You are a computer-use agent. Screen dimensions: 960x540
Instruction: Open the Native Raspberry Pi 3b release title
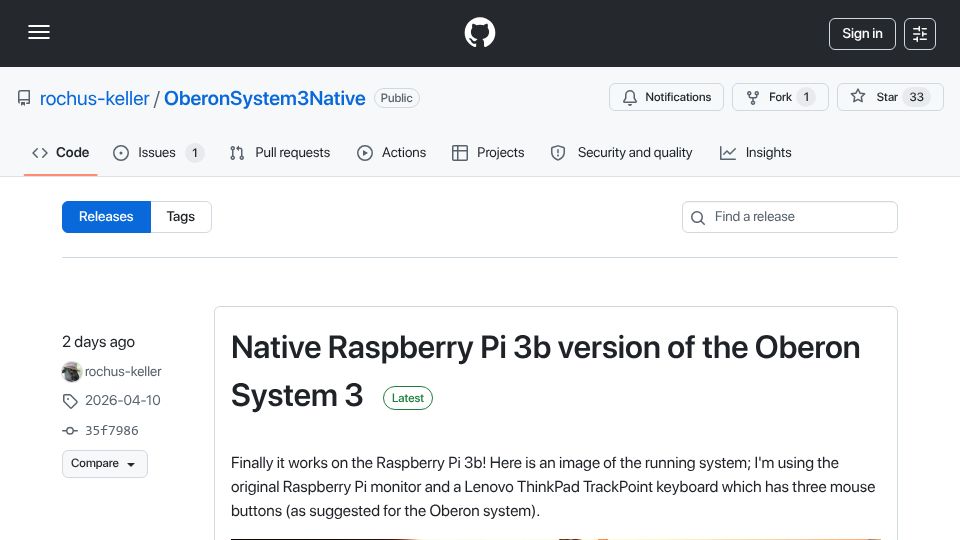tap(545, 371)
